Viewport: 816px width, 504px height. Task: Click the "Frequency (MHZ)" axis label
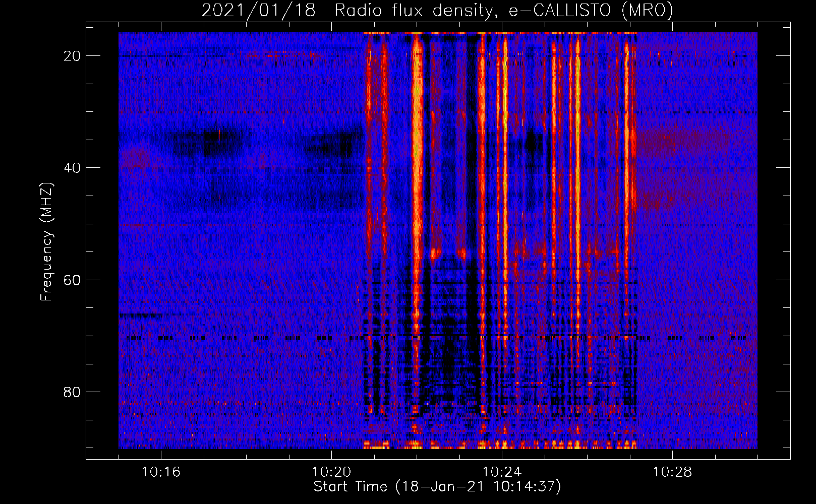click(46, 242)
